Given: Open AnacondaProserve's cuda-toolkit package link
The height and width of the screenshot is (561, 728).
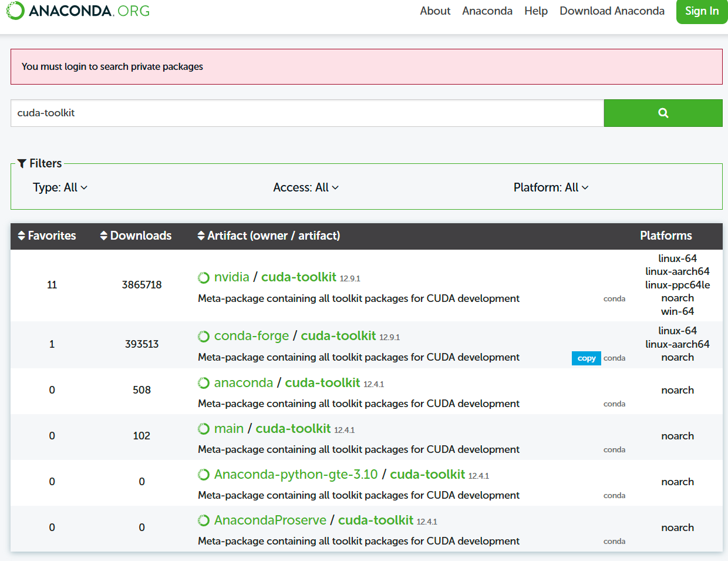Looking at the screenshot, I should tap(376, 520).
